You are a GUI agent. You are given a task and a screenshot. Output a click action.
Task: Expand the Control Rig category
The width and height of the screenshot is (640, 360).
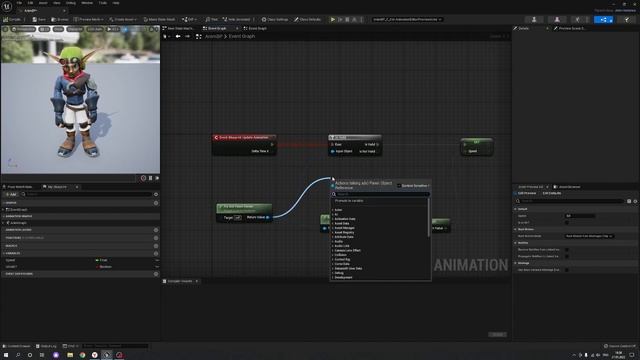click(342, 260)
